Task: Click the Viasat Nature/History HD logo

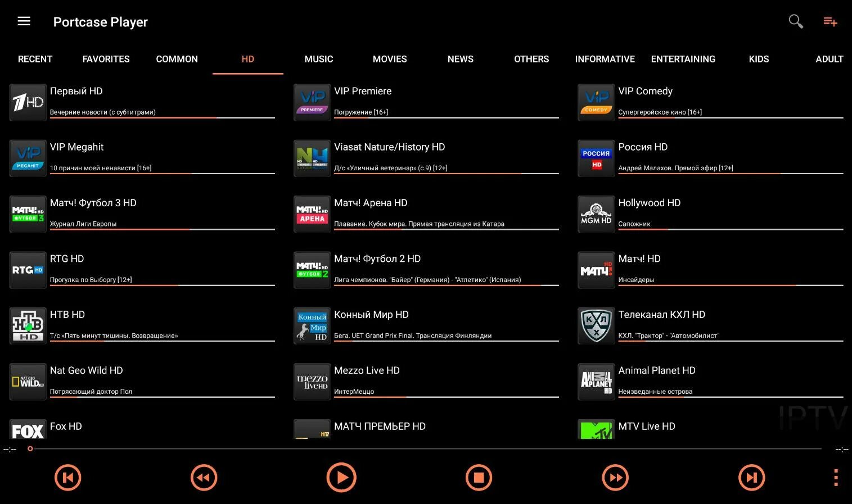Action: pyautogui.click(x=312, y=158)
